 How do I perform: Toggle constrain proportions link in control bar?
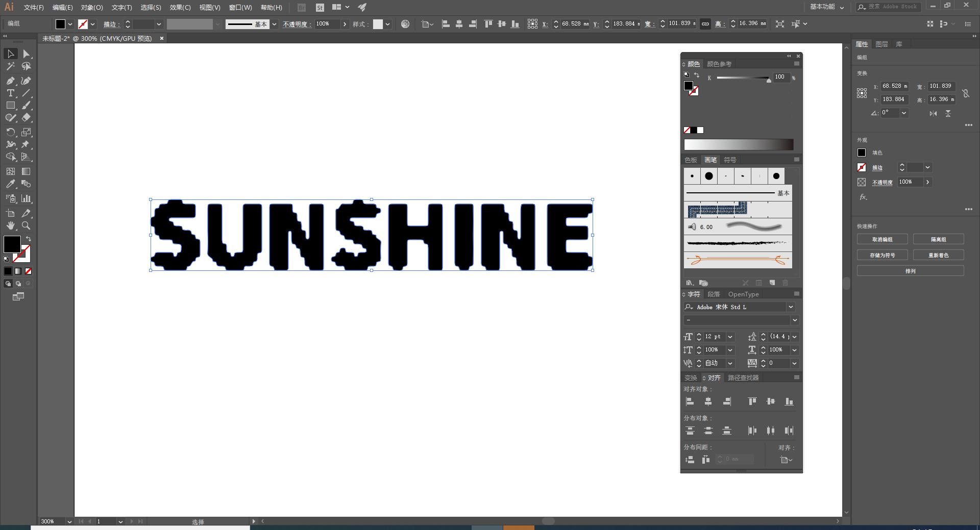coord(705,24)
